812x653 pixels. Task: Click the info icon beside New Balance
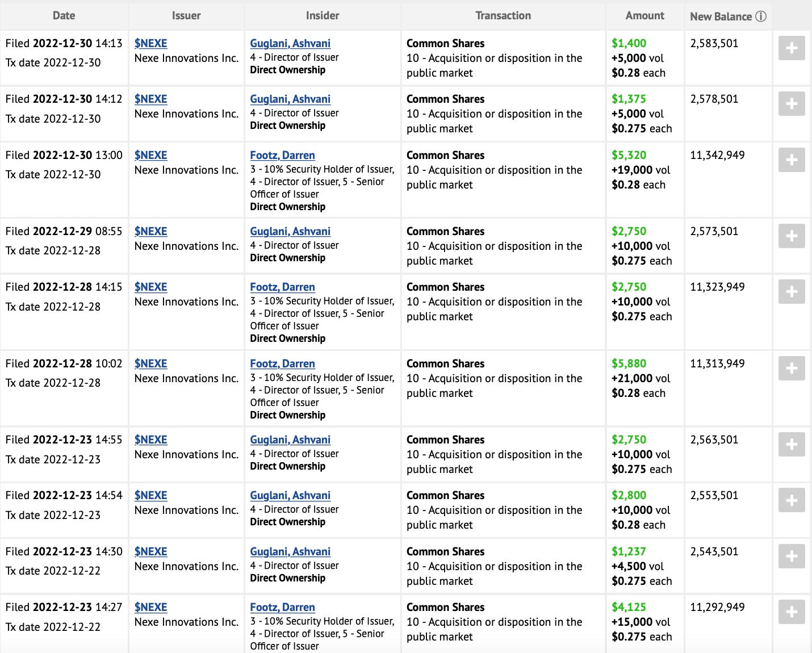click(x=761, y=16)
